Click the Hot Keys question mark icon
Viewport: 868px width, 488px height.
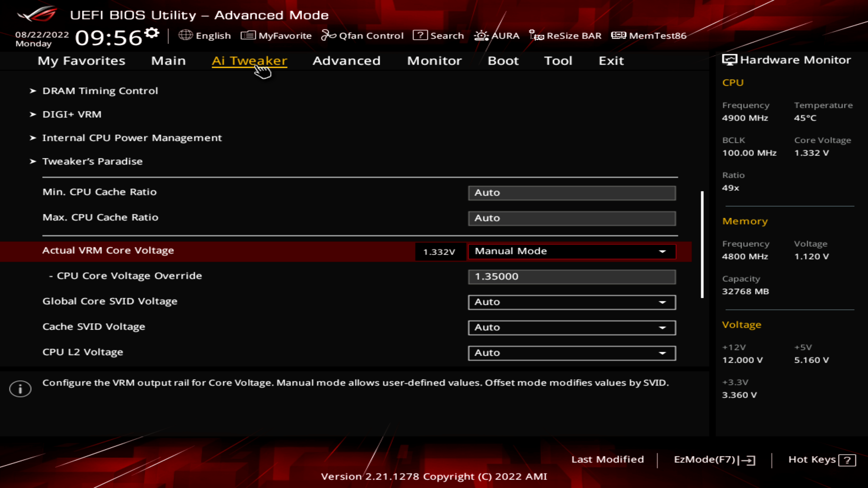tap(847, 460)
